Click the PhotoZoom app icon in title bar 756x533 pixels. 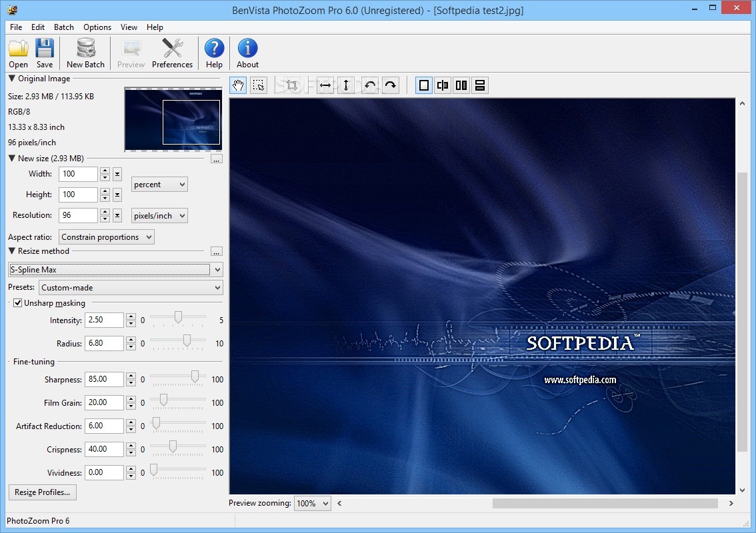13,9
